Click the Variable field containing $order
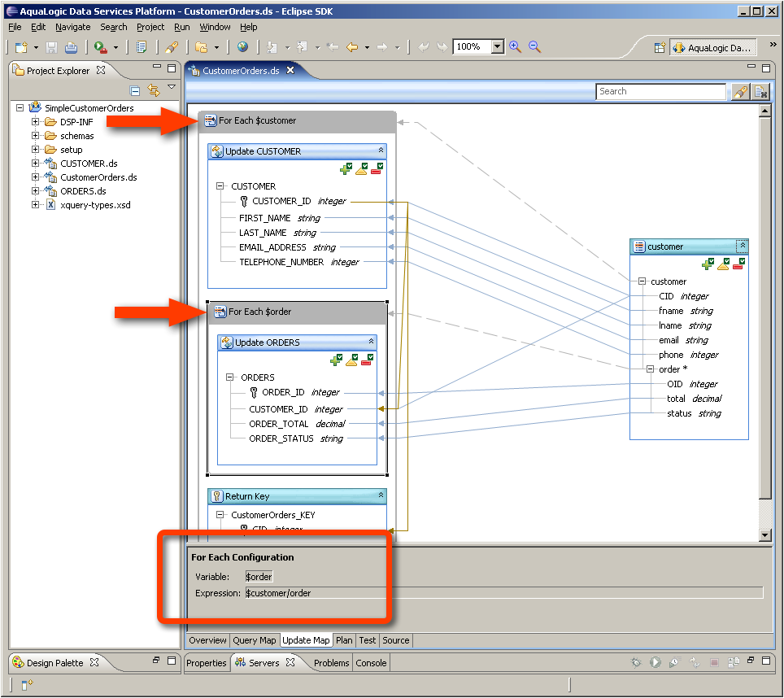The width and height of the screenshot is (784, 698). pos(259,577)
